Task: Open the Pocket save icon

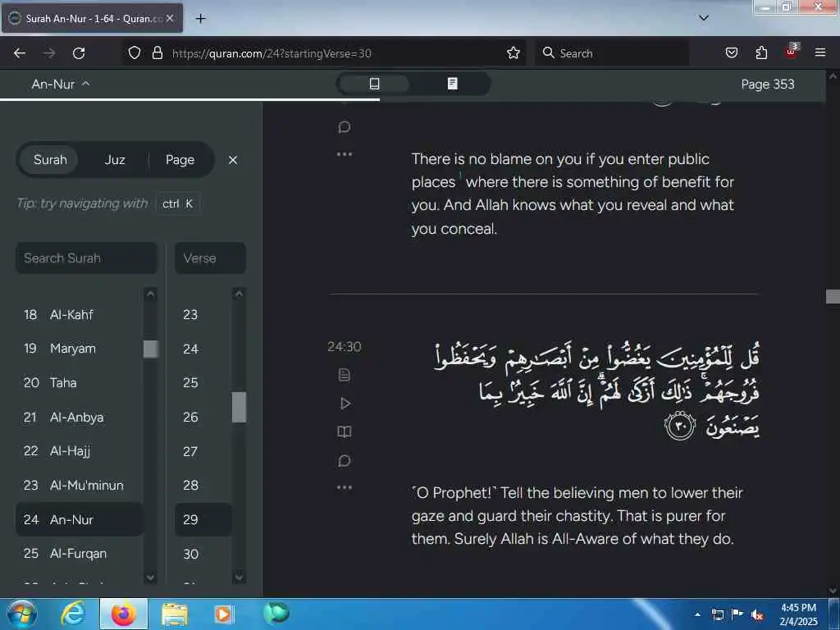Action: (x=732, y=52)
